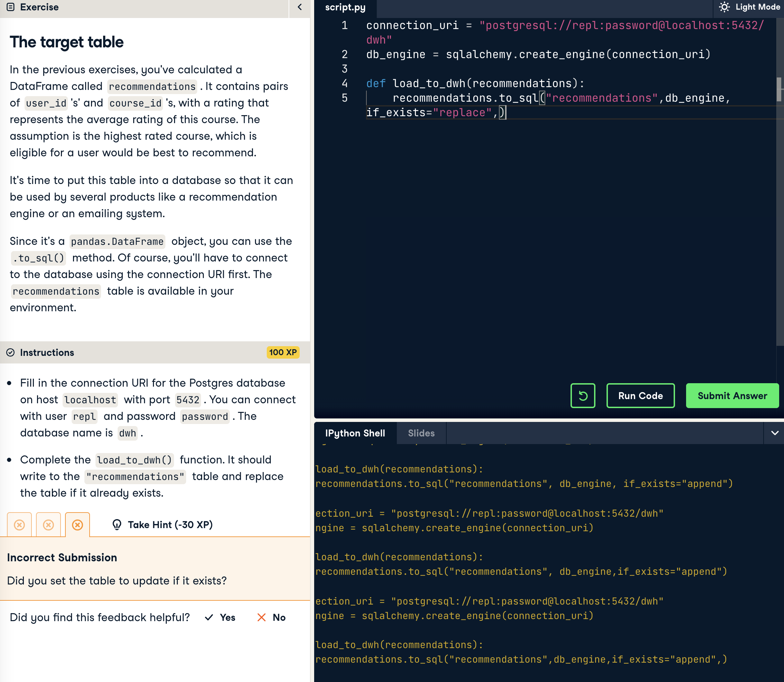Mark feedback helpful with Yes
Image resolution: width=784 pixels, height=682 pixels.
(x=220, y=617)
